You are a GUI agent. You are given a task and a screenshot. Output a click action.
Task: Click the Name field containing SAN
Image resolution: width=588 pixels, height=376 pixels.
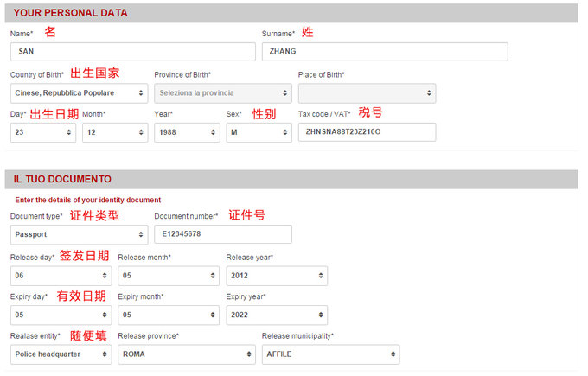tap(132, 52)
